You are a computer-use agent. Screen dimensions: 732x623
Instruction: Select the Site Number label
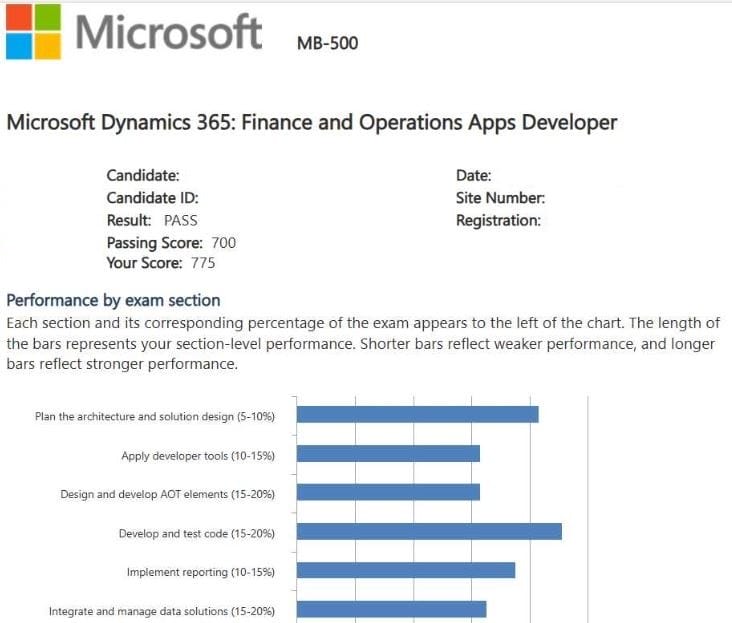500,198
